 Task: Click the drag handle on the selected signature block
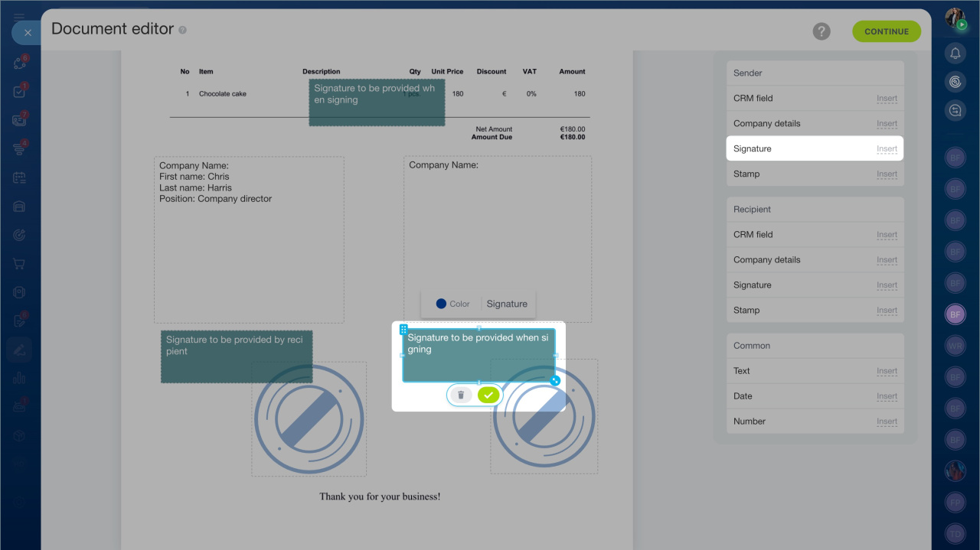click(403, 330)
